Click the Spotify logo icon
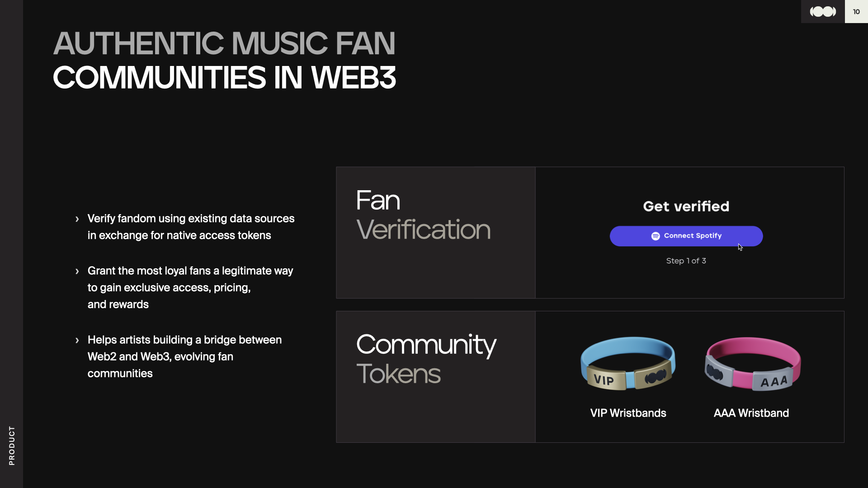Screen dimensions: 868x488 tap(655, 236)
